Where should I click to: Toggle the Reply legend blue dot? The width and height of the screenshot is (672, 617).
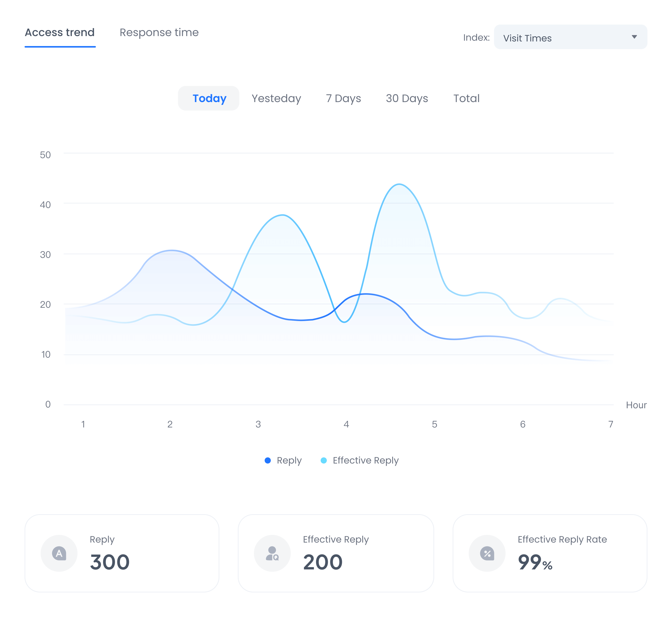click(x=268, y=460)
